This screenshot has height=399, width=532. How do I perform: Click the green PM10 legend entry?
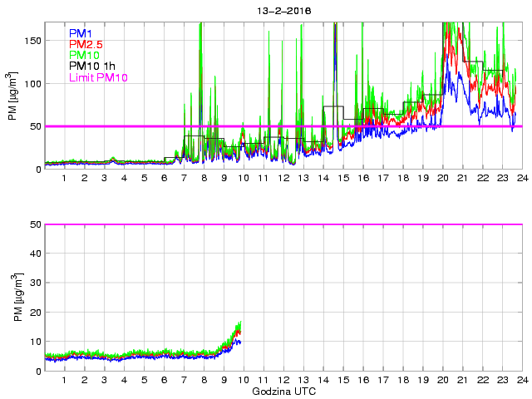click(x=84, y=55)
